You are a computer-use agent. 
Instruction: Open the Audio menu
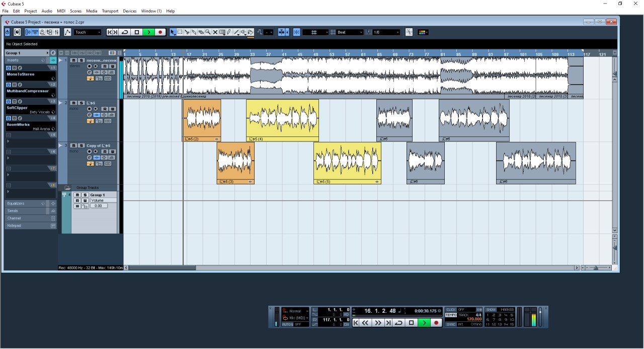[x=47, y=11]
